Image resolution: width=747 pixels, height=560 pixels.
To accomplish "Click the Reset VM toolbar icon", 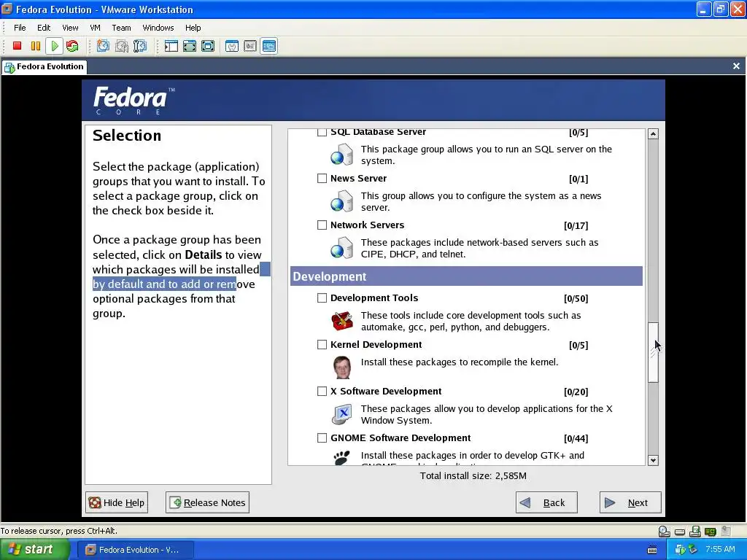I will 72,46.
